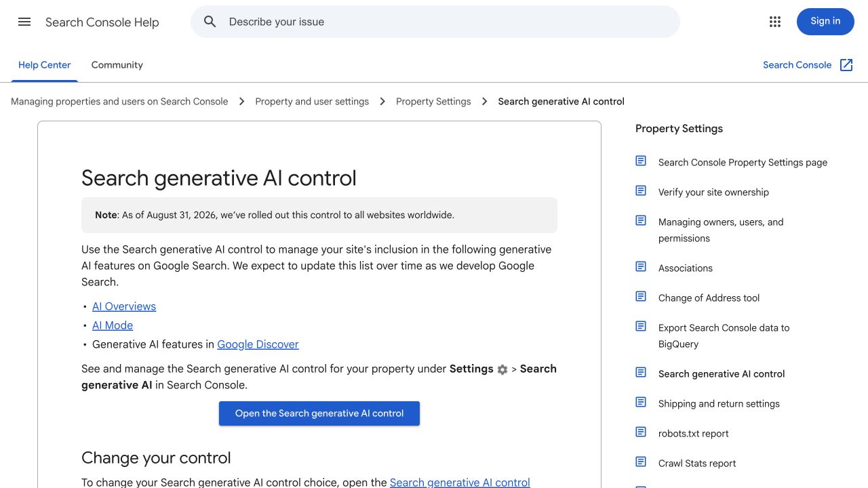The image size is (868, 488).
Task: Open the Google apps grid
Action: tap(775, 22)
